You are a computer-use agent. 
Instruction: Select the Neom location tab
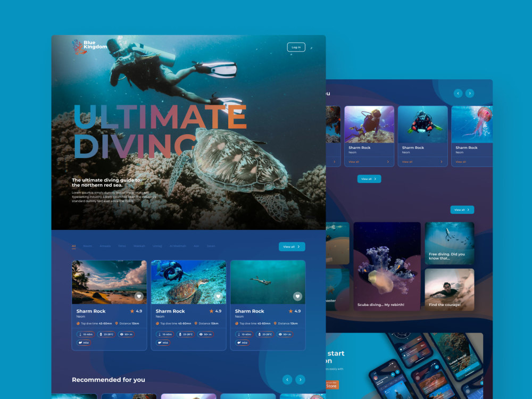88,246
